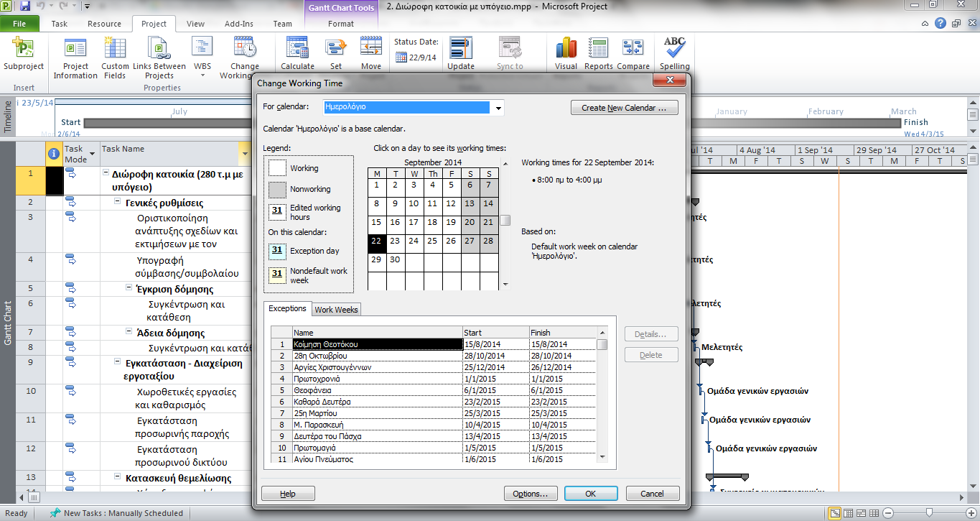The width and height of the screenshot is (980, 521).
Task: Customize Quick Access Toolbar dropdown arrow
Action: tap(87, 6)
